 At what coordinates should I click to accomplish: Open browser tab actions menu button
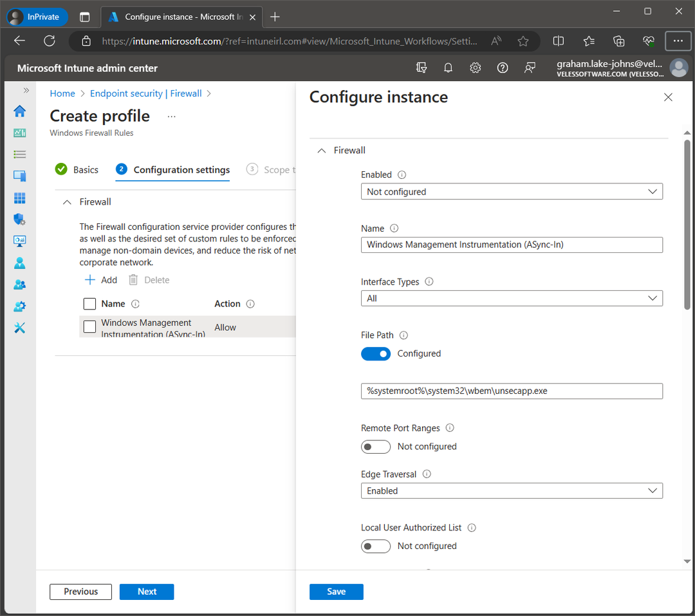click(x=84, y=17)
